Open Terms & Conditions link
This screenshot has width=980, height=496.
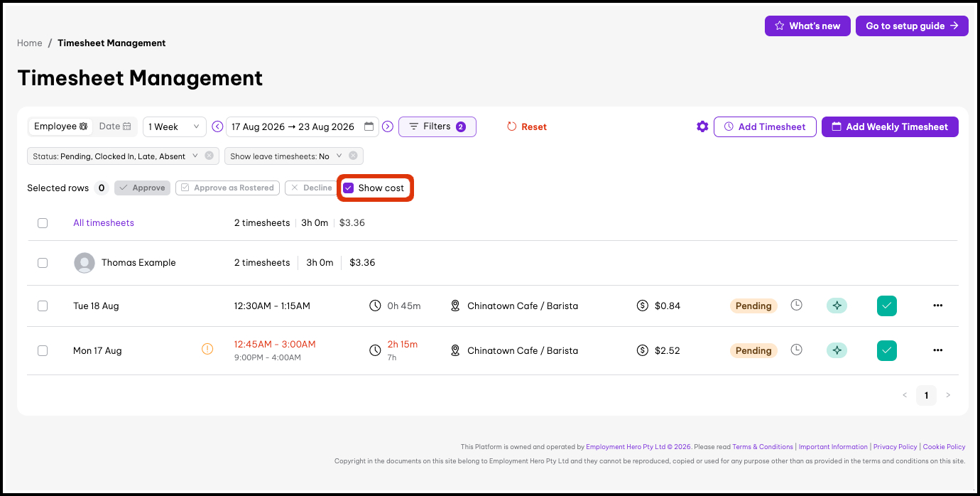tap(763, 447)
